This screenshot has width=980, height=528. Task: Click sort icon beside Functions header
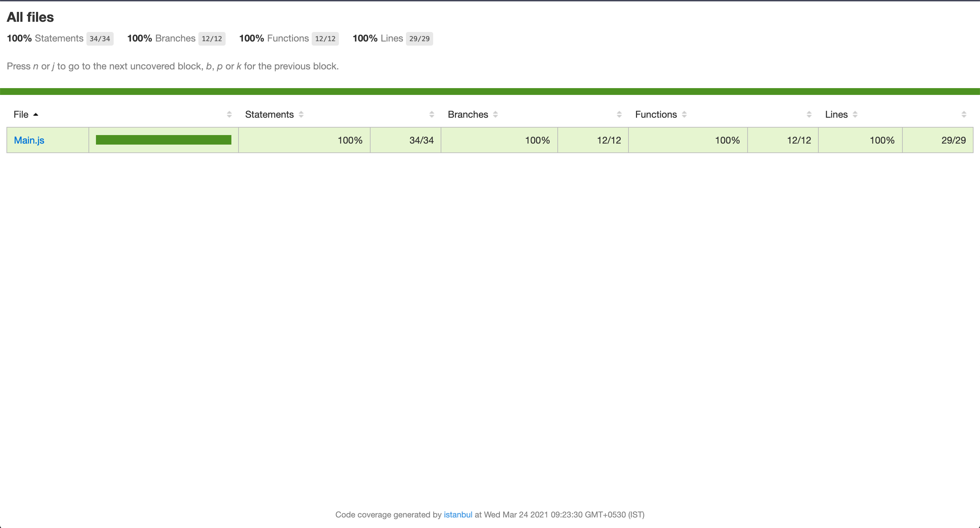pyautogui.click(x=684, y=115)
